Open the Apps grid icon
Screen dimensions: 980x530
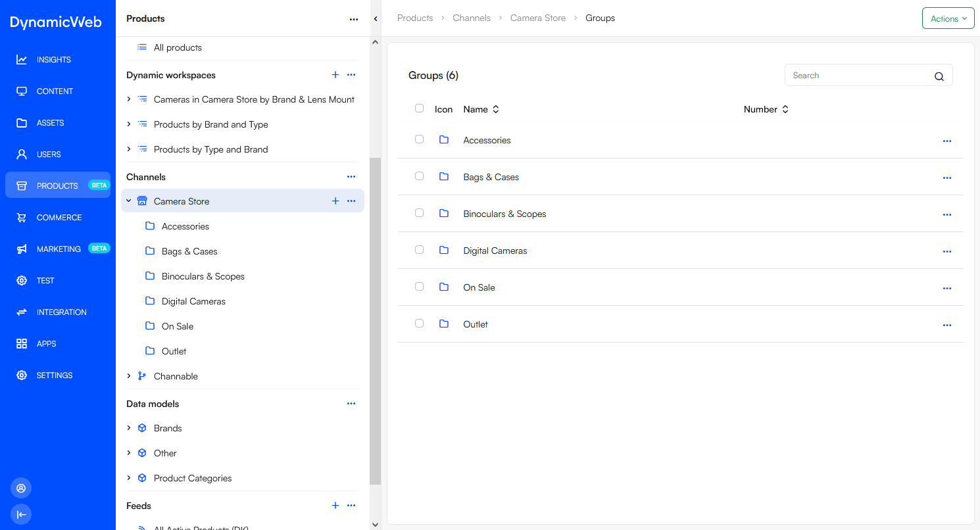22,344
